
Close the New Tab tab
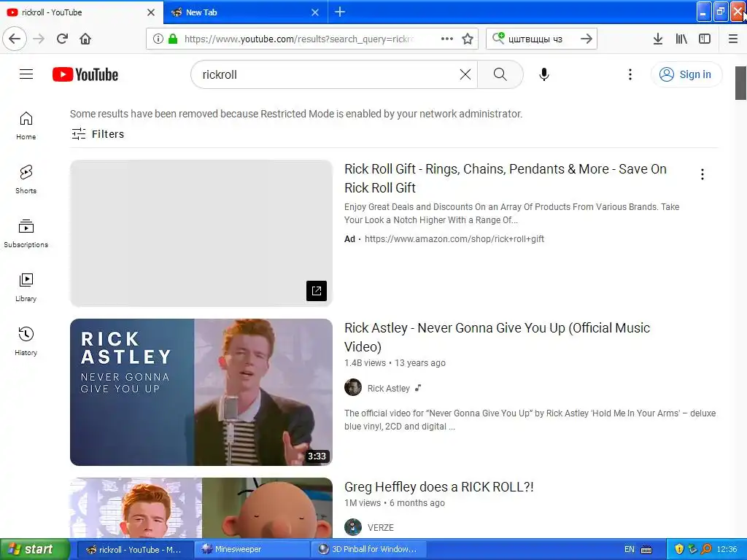(x=315, y=12)
